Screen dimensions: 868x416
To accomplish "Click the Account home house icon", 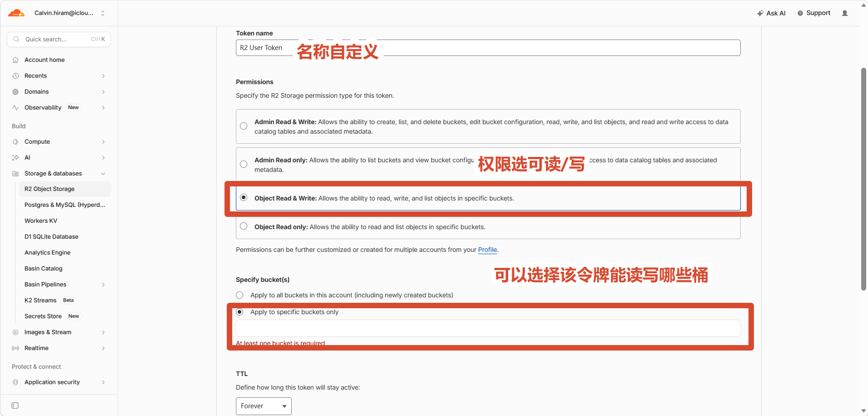I will [15, 60].
